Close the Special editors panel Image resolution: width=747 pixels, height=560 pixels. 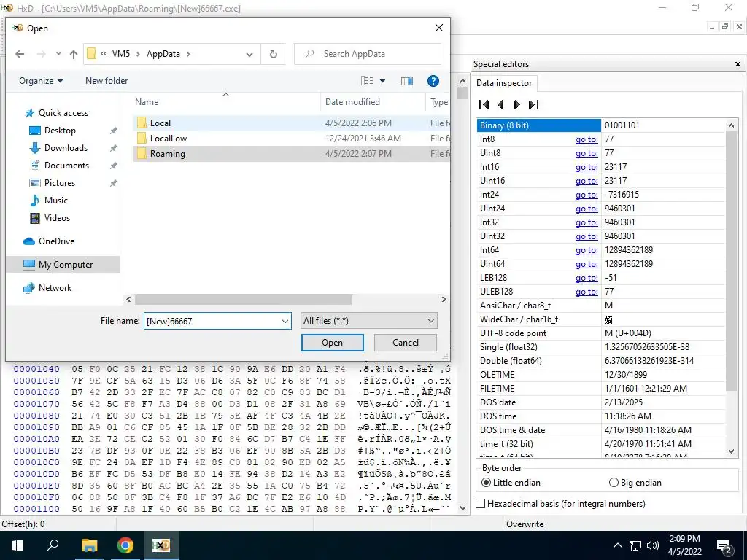738,64
